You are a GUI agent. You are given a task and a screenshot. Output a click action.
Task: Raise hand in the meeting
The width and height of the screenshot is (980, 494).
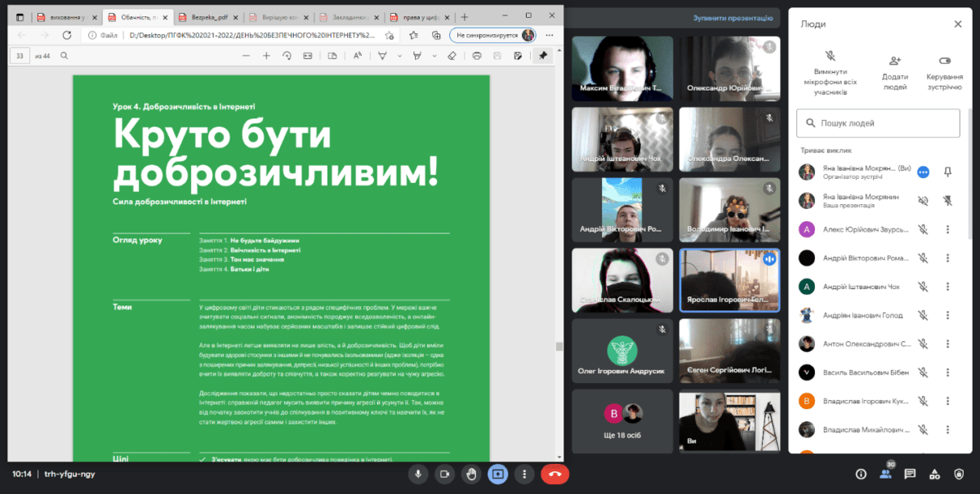pyautogui.click(x=470, y=474)
